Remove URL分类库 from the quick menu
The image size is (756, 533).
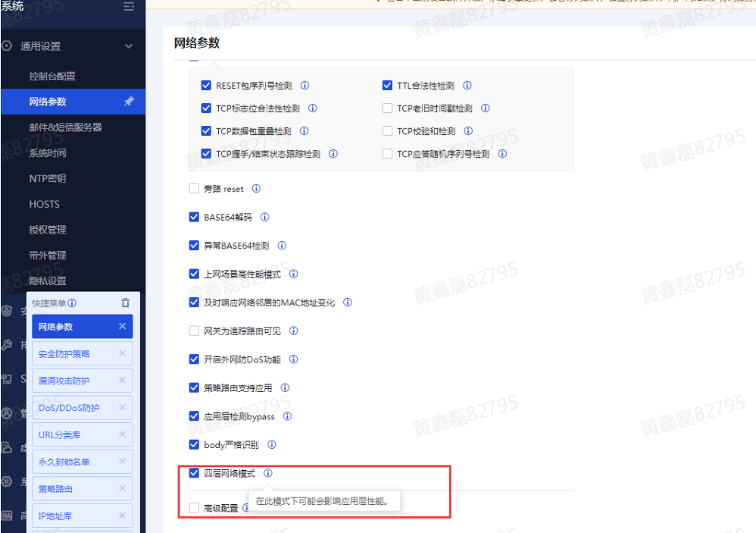(123, 434)
